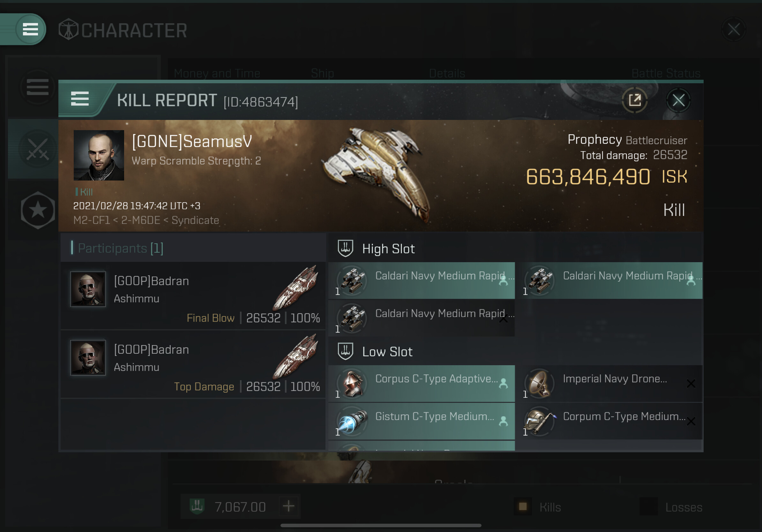Switch to the Money and Time tab
The image size is (762, 532).
(217, 73)
